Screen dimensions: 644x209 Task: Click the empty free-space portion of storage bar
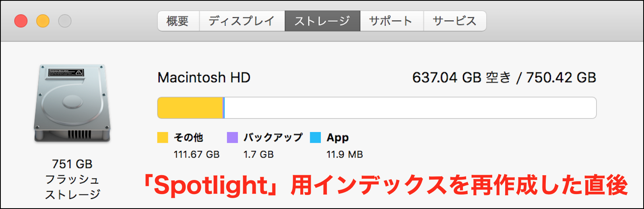point(410,108)
